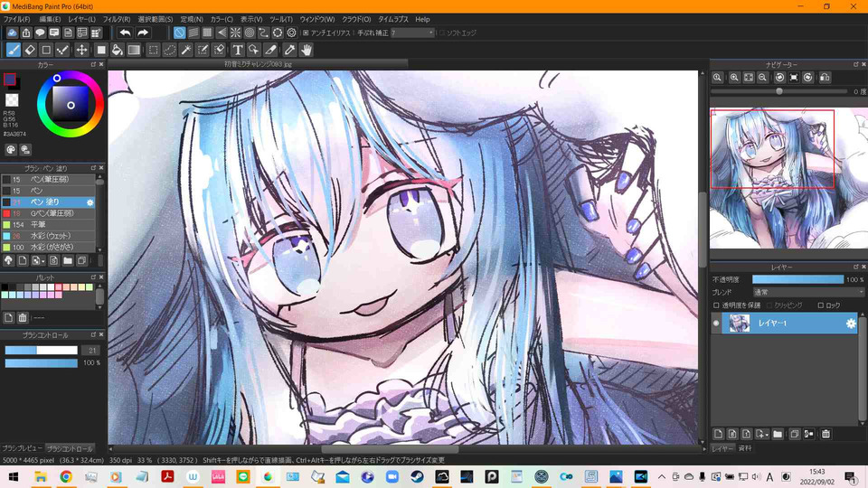The image size is (868, 488).
Task: Toggle the ロック checkbox
Action: pyautogui.click(x=821, y=305)
